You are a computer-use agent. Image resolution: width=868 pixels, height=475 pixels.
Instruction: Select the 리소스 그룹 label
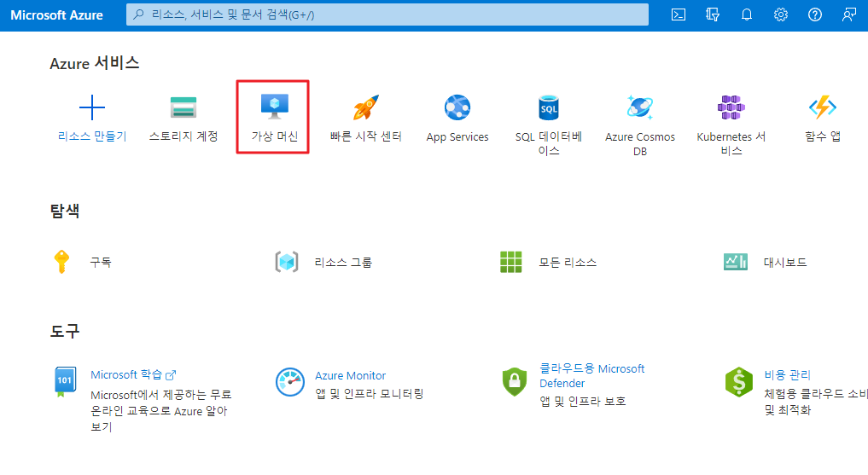(x=343, y=262)
